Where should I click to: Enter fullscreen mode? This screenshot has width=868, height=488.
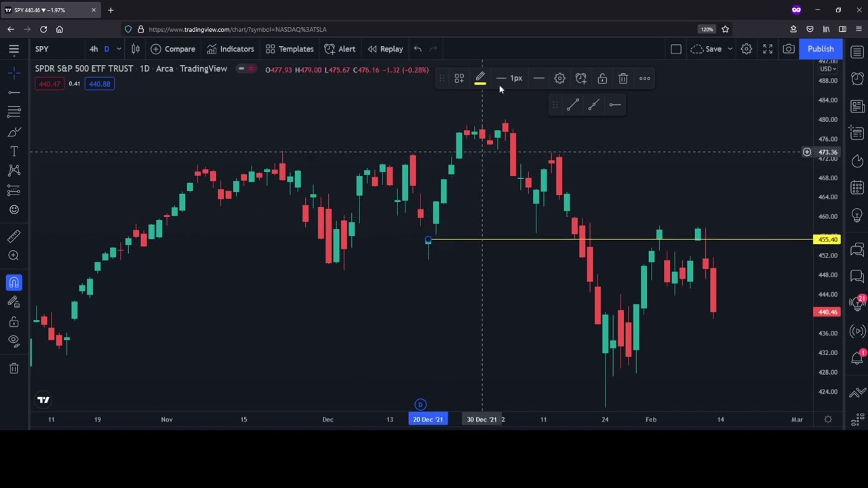pyautogui.click(x=768, y=49)
